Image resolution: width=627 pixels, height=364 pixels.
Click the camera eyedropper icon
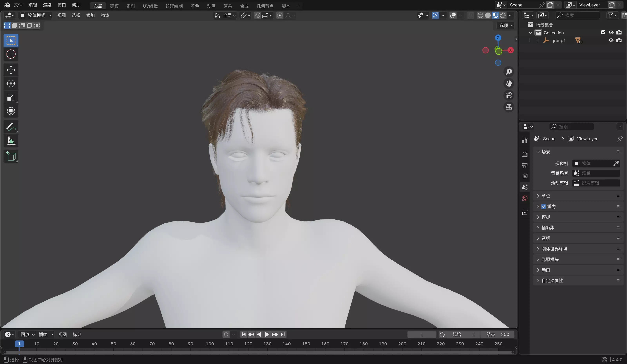click(x=616, y=163)
